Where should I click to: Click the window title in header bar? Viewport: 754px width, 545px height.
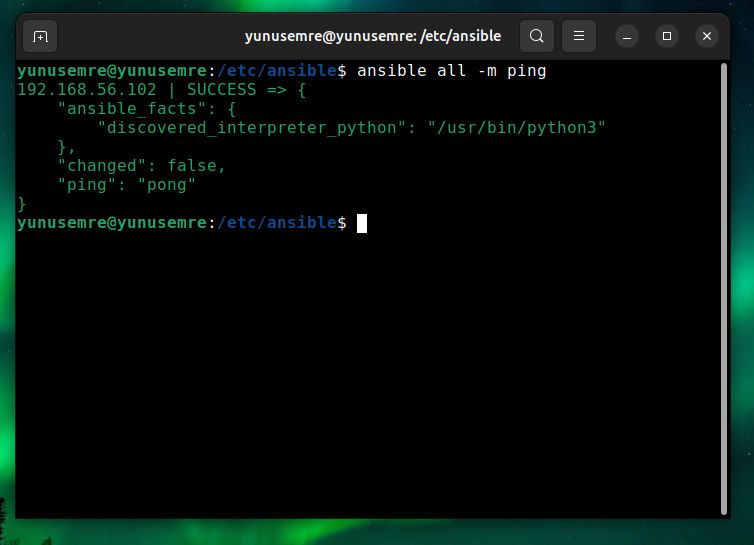372,36
